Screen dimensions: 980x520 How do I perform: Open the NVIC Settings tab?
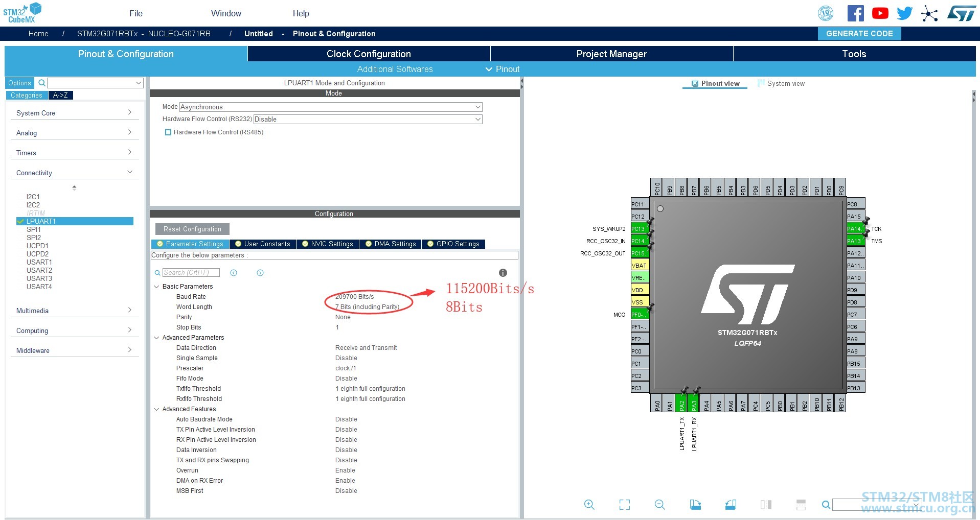click(327, 244)
